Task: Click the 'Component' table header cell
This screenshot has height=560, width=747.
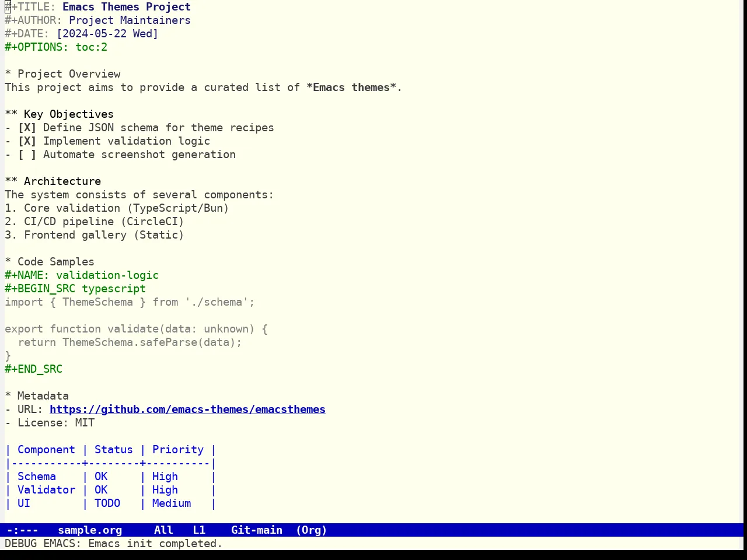Action: point(46,450)
